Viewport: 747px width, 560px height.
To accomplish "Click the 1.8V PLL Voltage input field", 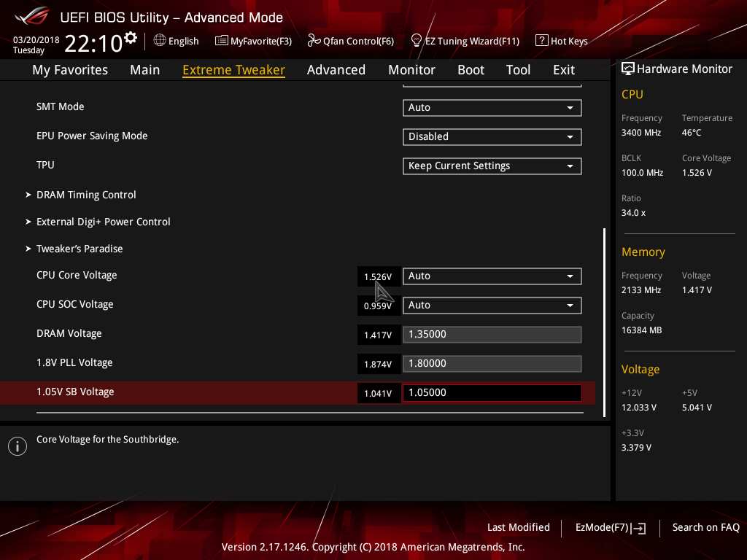I will (x=492, y=364).
